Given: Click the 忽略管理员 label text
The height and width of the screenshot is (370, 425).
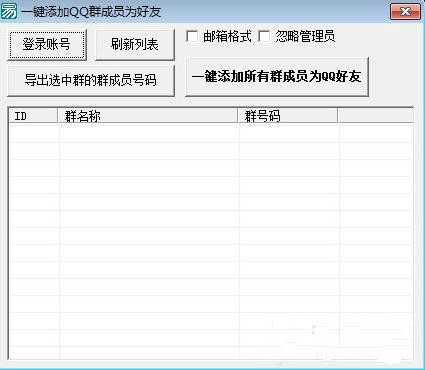Looking at the screenshot, I should 305,36.
